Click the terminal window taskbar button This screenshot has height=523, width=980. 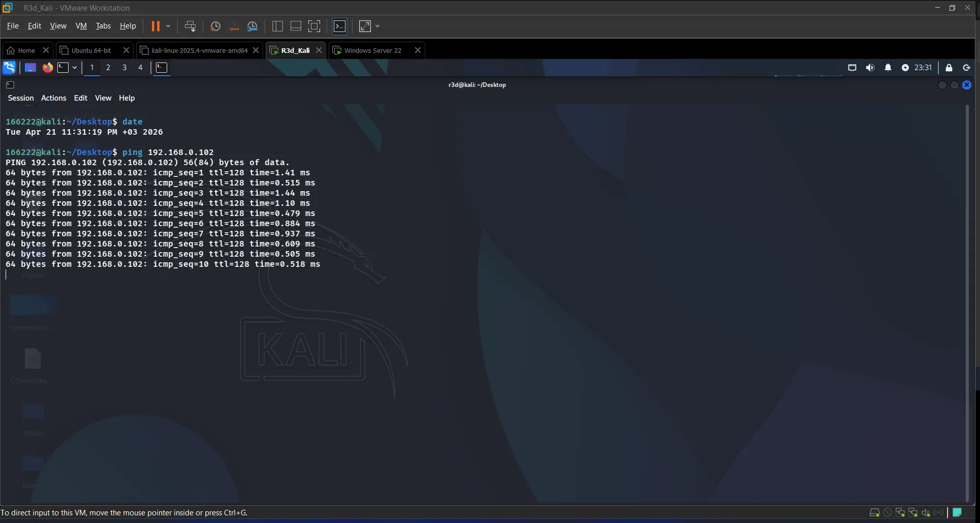tap(162, 68)
